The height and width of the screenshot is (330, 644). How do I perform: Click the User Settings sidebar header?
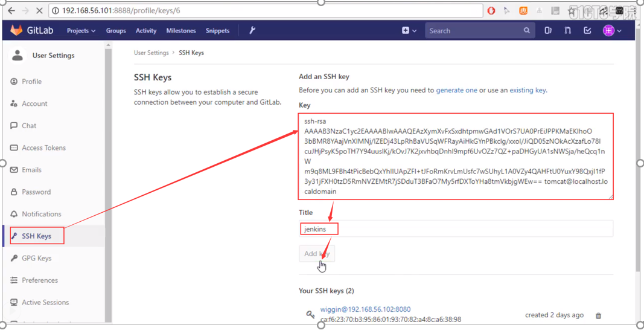[x=53, y=55]
